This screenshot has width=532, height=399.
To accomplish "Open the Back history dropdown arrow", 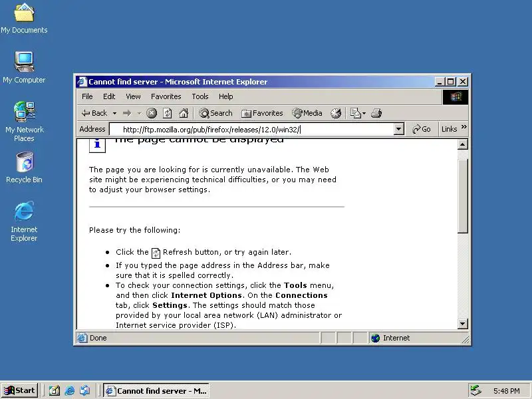I will tap(114, 113).
